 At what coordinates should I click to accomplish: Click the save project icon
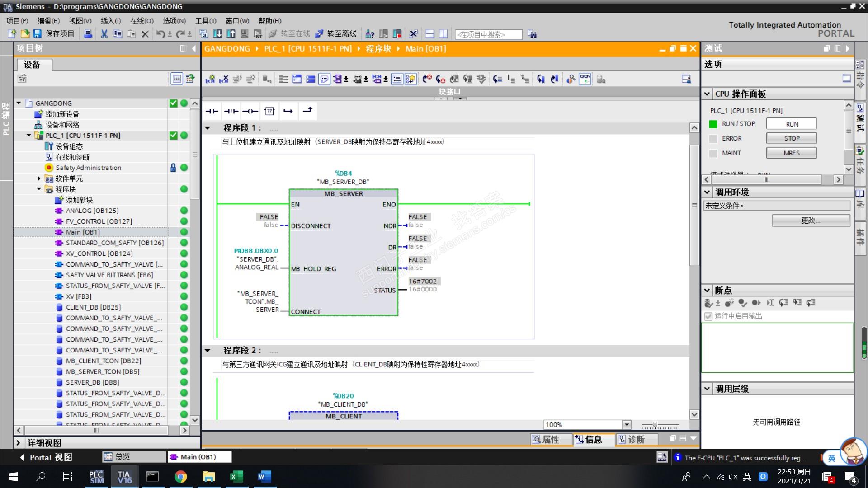click(x=38, y=34)
